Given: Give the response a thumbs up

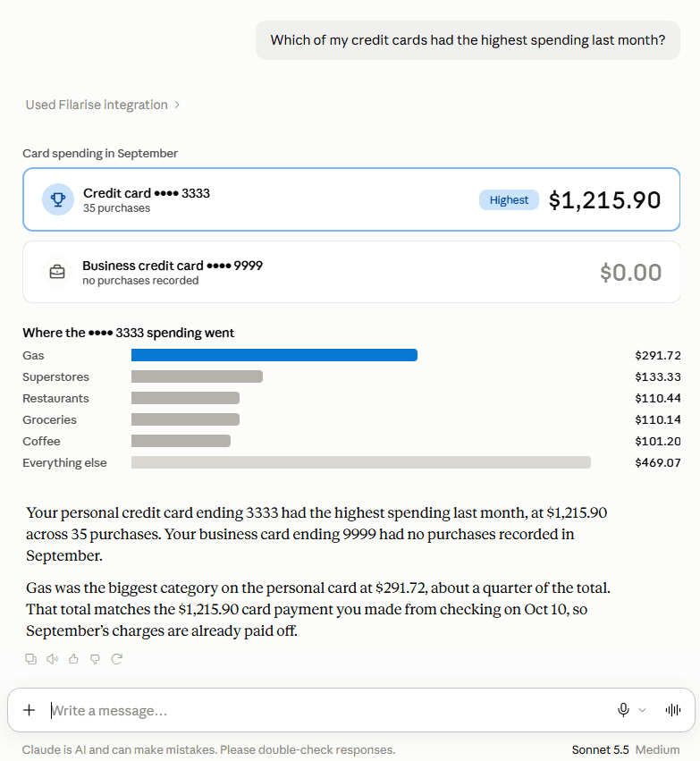Looking at the screenshot, I should [73, 659].
